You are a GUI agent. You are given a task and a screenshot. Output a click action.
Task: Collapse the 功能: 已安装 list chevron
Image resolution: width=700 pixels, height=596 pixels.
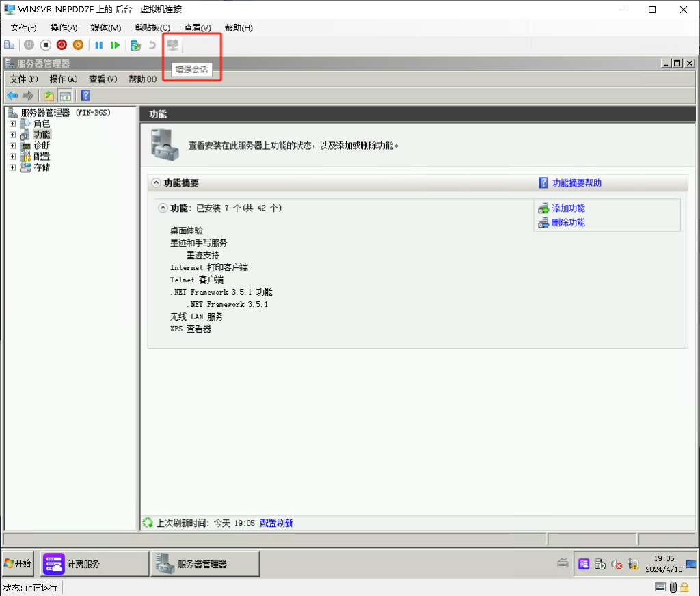pos(163,208)
